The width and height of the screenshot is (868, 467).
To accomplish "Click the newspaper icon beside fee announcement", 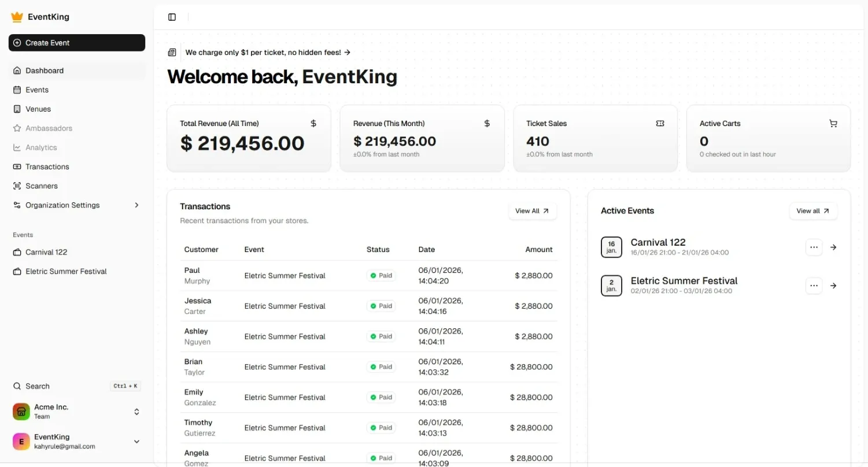I will point(172,53).
